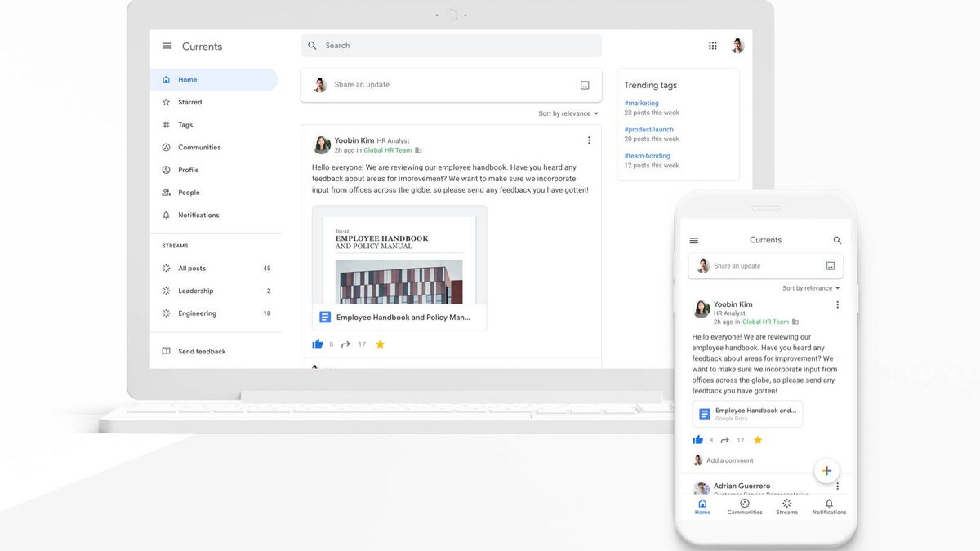Tap the Global HR Team link on phone post
Image resolution: width=980 pixels, height=551 pixels.
765,322
